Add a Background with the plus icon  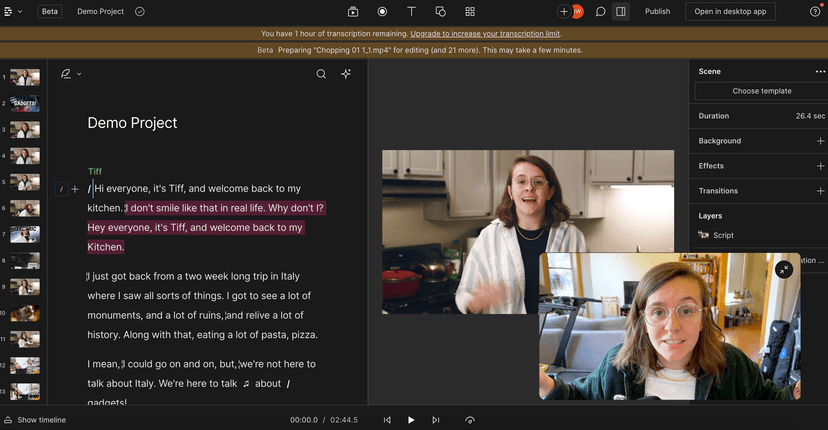coord(820,141)
